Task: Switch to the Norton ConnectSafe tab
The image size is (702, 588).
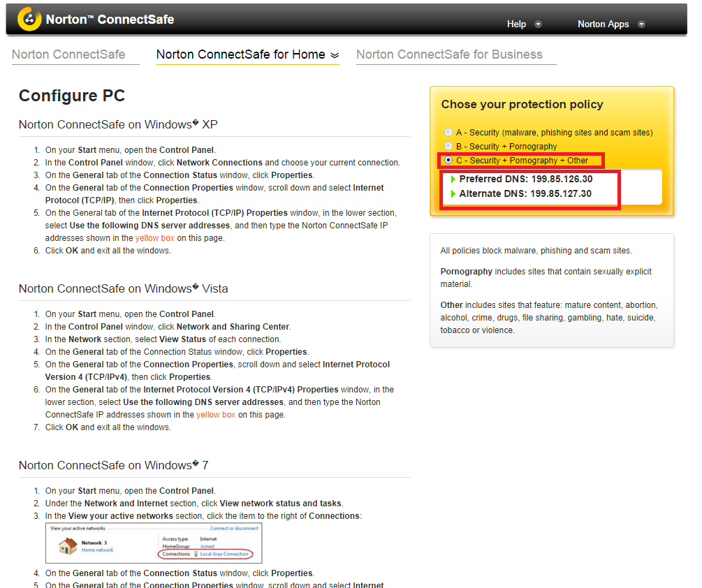Action: [68, 54]
